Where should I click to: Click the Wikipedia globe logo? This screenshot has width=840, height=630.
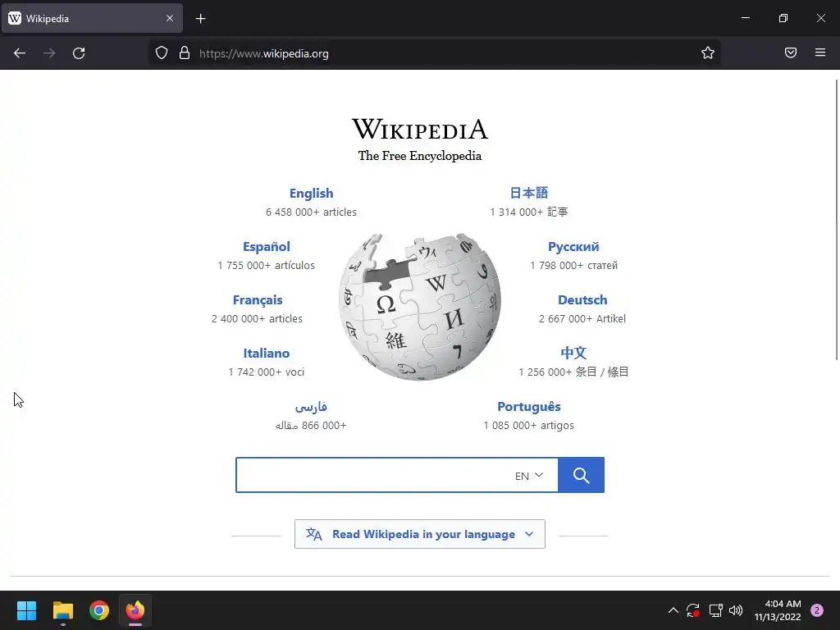pos(420,307)
